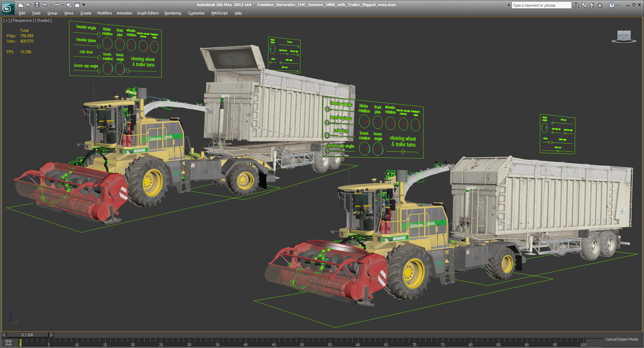Open the Group menu
This screenshot has width=644, height=348.
(52, 13)
